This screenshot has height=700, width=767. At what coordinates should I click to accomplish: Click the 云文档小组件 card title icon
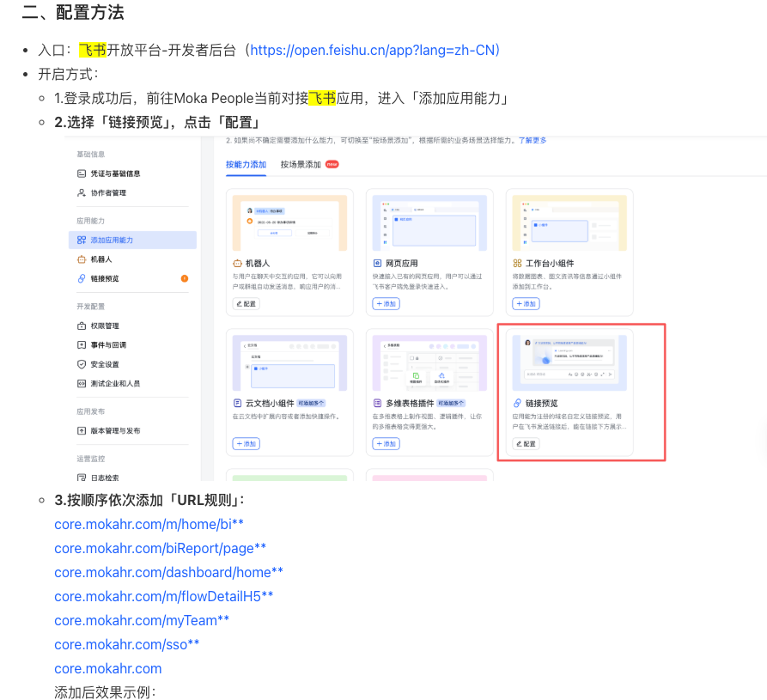coord(237,403)
